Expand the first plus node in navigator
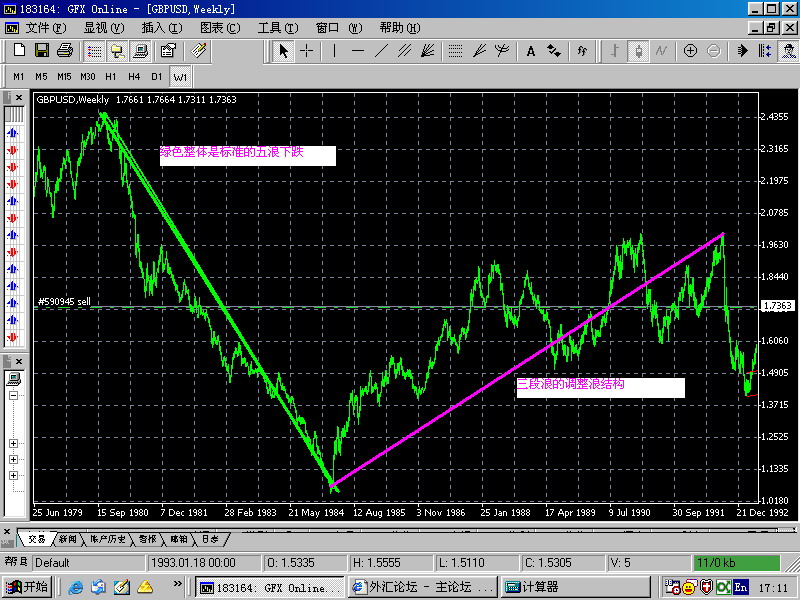800x600 pixels. pos(13,443)
